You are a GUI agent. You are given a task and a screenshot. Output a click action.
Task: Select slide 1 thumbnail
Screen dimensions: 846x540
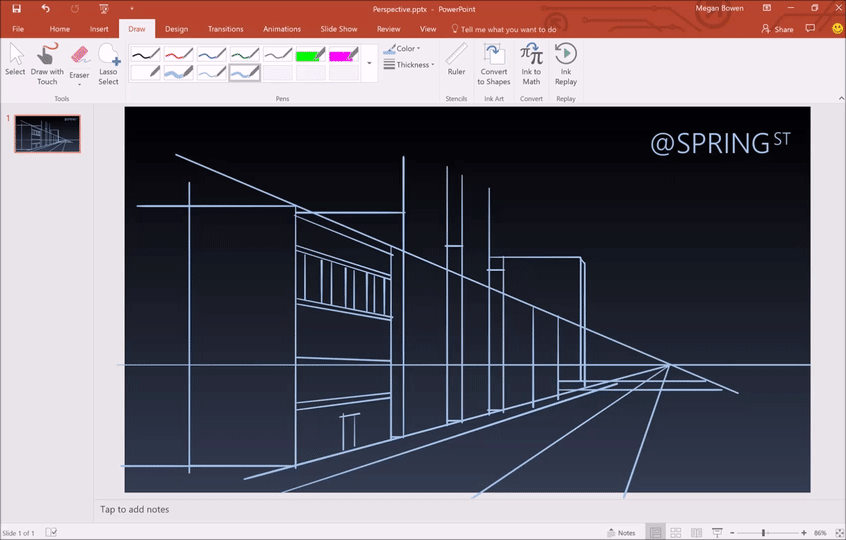coord(48,134)
